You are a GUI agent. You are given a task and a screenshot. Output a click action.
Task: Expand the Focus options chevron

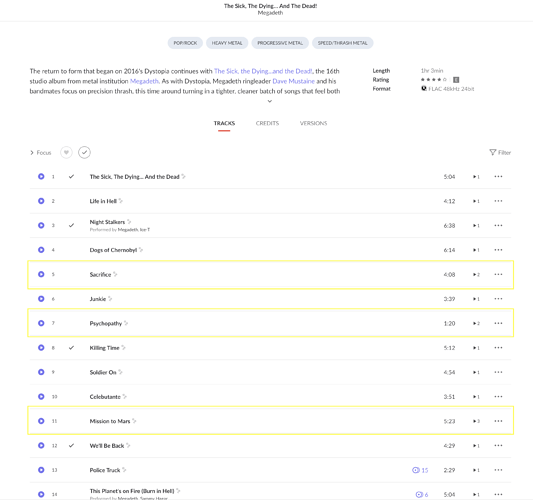tap(32, 153)
